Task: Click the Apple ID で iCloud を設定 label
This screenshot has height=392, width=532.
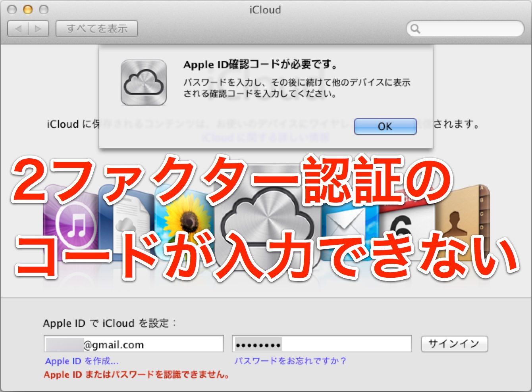Action: (110, 323)
